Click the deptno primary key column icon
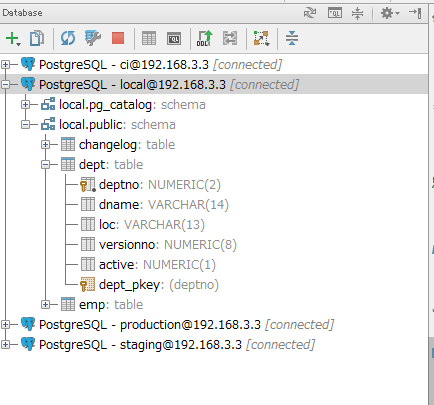This screenshot has width=434, height=405. coord(88,184)
